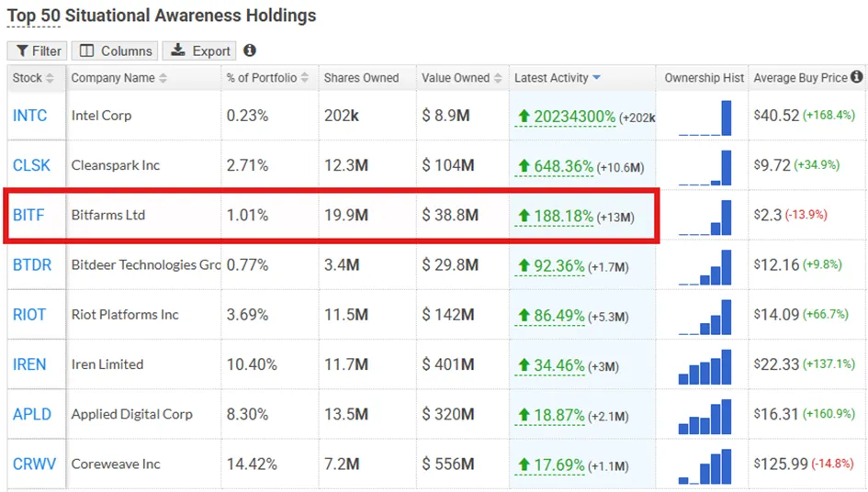Select the Bitfarms Ltd company name
The height and width of the screenshot is (492, 868).
pyautogui.click(x=108, y=216)
